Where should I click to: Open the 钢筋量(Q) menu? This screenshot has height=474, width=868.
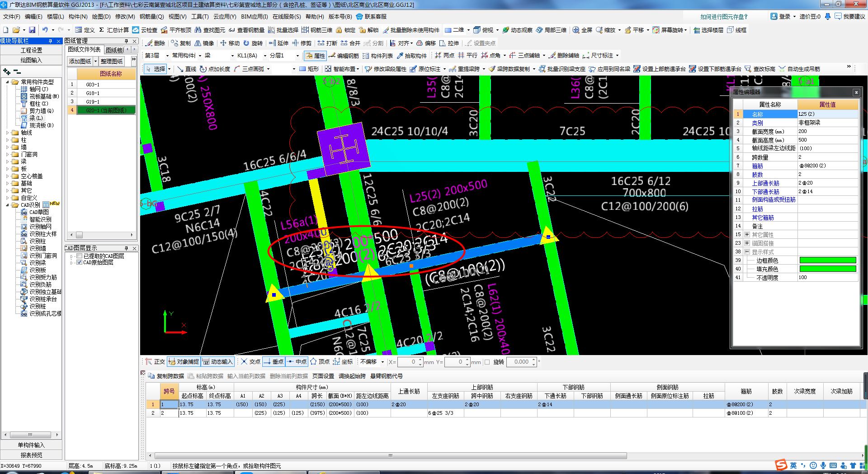coord(151,17)
